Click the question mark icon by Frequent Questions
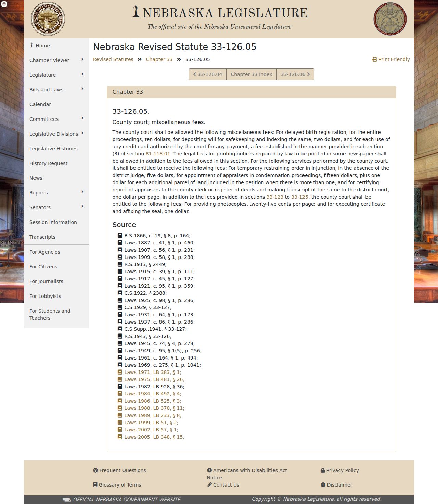 click(x=95, y=470)
